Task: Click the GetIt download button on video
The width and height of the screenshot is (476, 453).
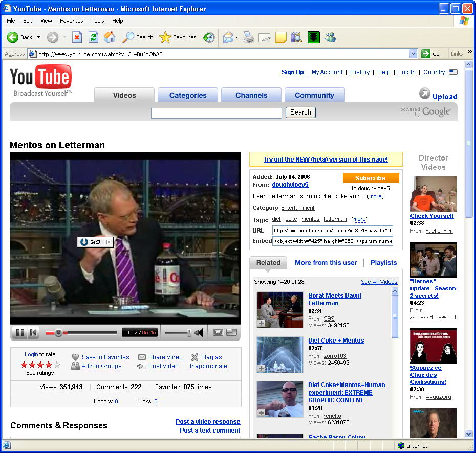Action: tap(91, 242)
